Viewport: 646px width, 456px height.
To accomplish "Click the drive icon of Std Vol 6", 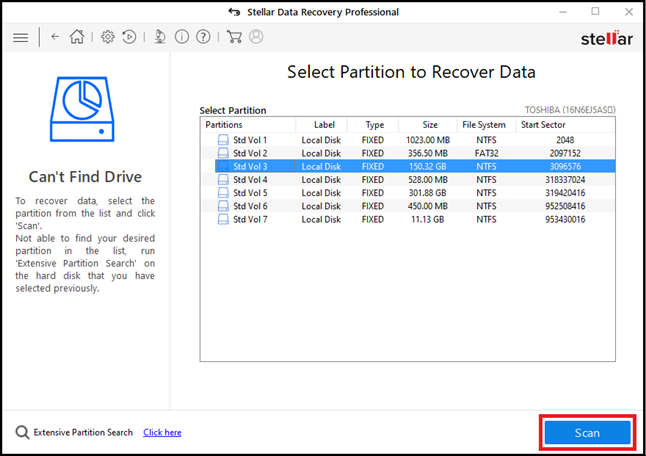I will [223, 206].
